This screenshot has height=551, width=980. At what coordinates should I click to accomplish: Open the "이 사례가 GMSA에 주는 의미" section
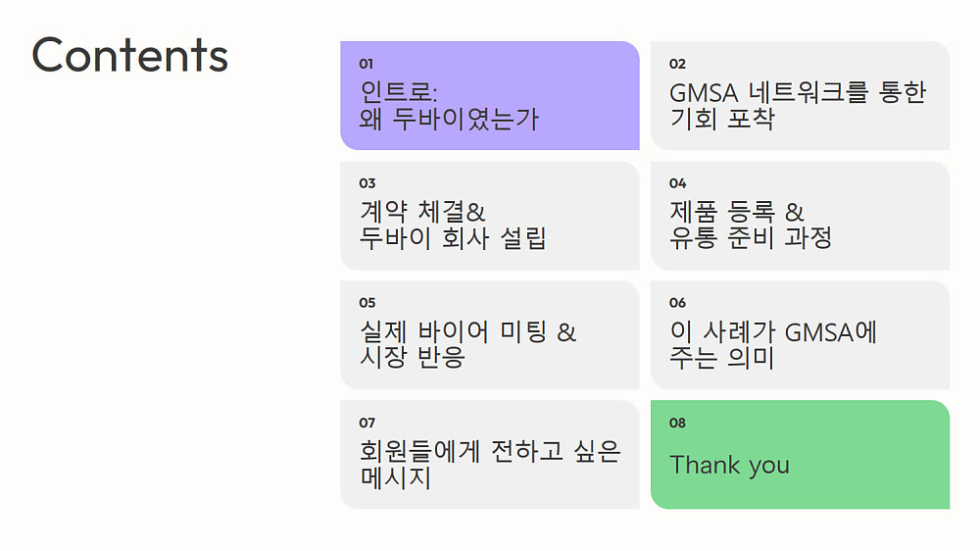[772, 344]
